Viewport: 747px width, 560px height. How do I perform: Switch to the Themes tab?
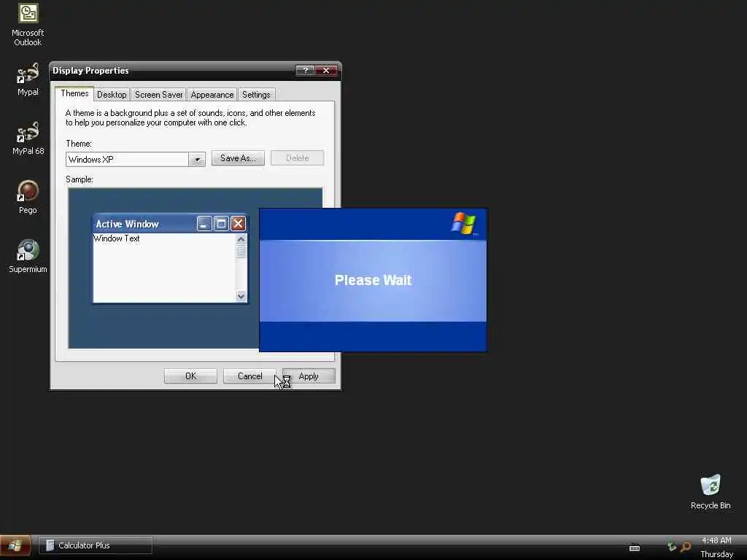(x=74, y=93)
